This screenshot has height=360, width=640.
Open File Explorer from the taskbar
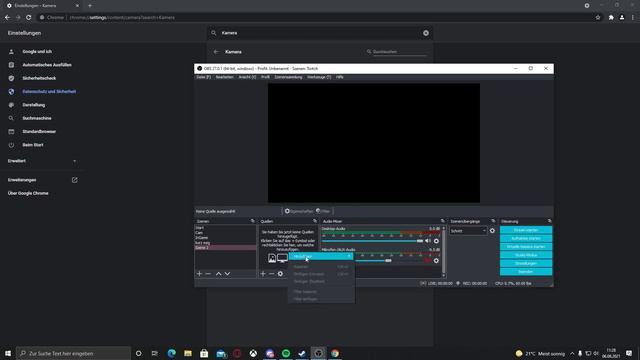[x=188, y=353]
